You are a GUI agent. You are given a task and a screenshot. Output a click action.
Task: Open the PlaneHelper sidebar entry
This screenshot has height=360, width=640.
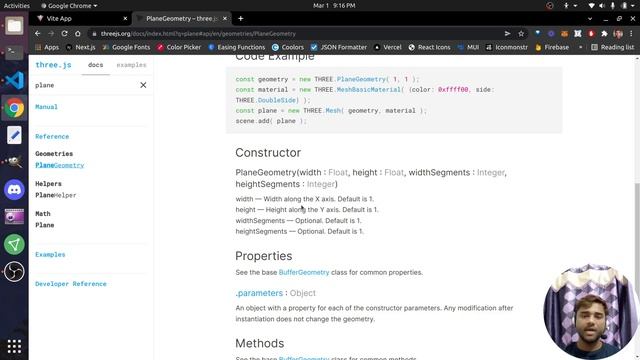pos(56,195)
